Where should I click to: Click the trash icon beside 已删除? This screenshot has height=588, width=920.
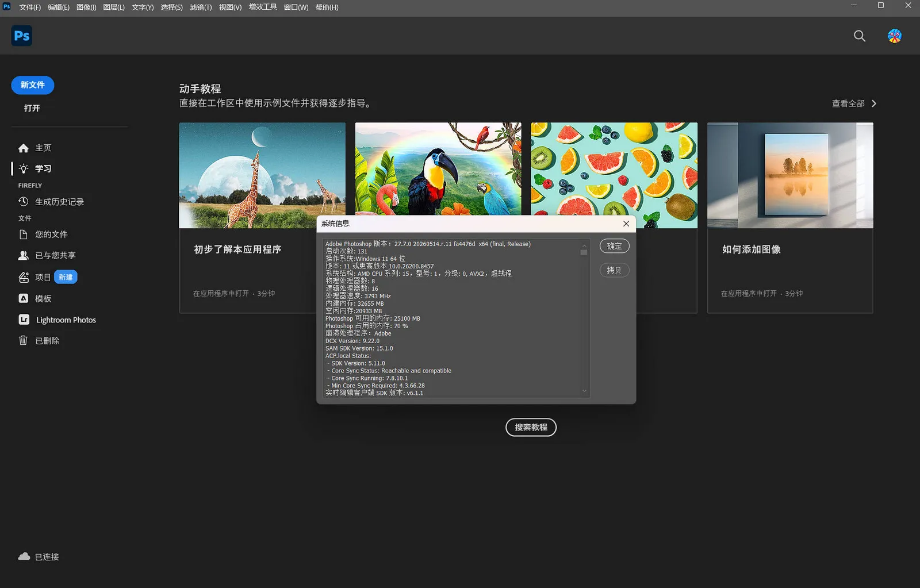(x=23, y=340)
